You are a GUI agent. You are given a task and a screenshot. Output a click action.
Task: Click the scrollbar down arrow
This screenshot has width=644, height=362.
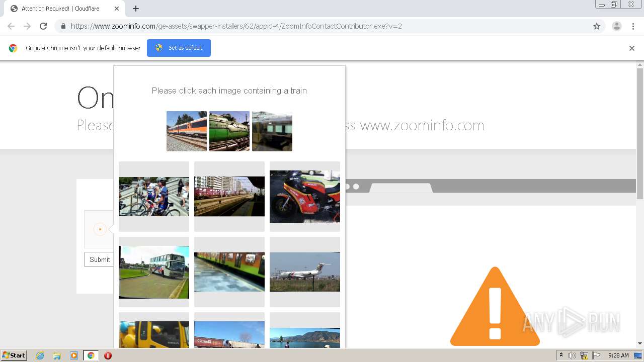coord(640,343)
